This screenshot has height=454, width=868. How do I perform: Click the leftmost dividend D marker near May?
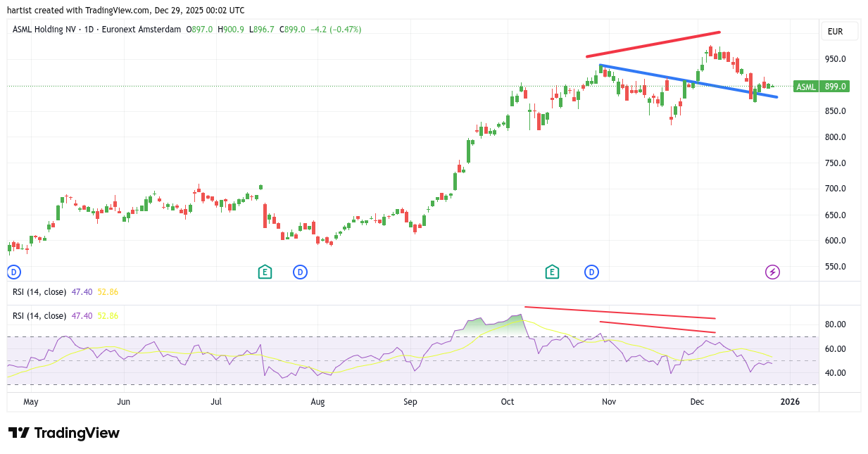tap(13, 272)
